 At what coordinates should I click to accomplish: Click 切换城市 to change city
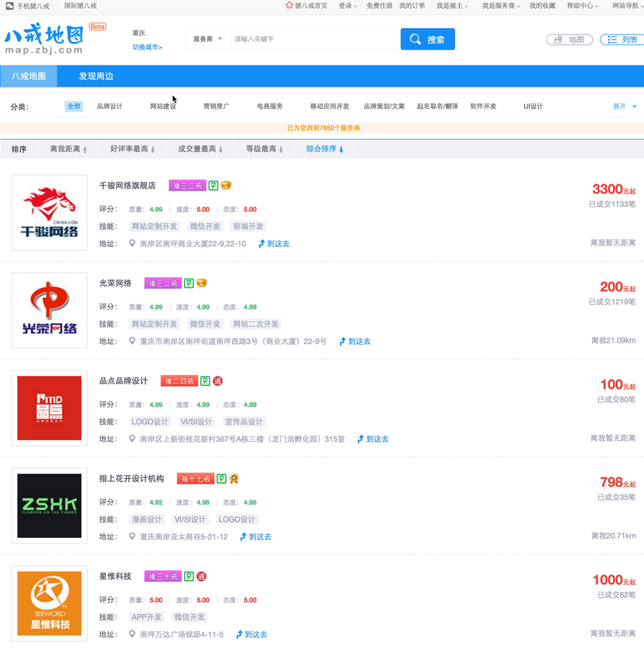click(147, 47)
